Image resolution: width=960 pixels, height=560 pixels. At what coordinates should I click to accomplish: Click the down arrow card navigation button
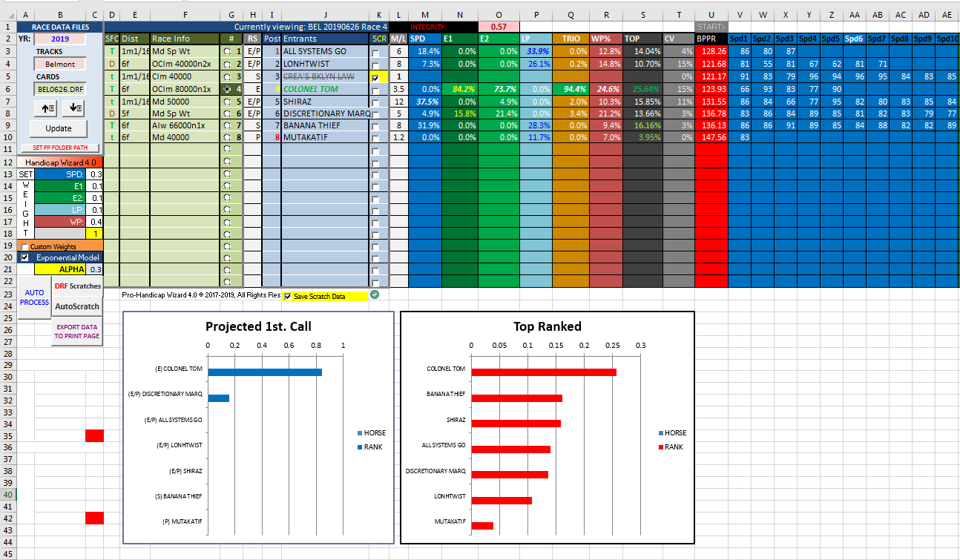point(76,108)
